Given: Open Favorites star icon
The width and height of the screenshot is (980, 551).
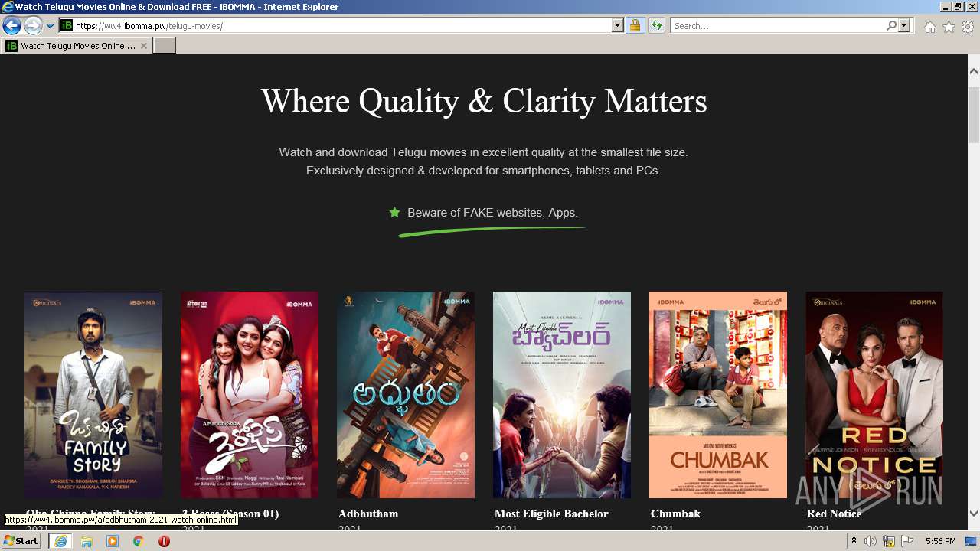Looking at the screenshot, I should pos(949,27).
